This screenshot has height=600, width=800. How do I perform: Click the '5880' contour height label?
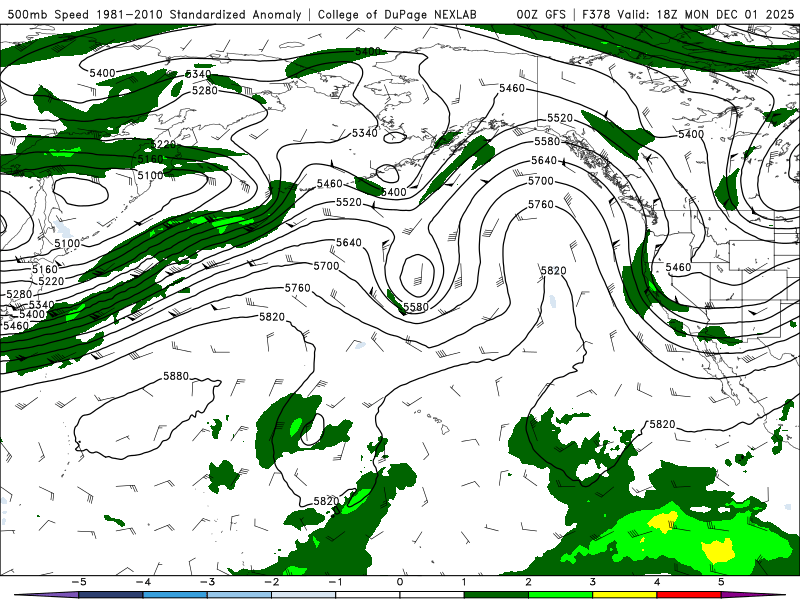pyautogui.click(x=176, y=376)
